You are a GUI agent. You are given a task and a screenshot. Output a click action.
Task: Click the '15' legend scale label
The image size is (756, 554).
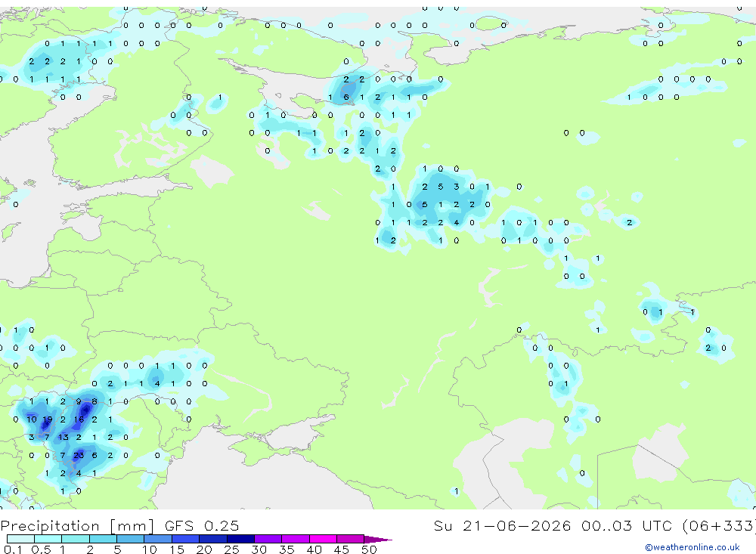[177, 549]
